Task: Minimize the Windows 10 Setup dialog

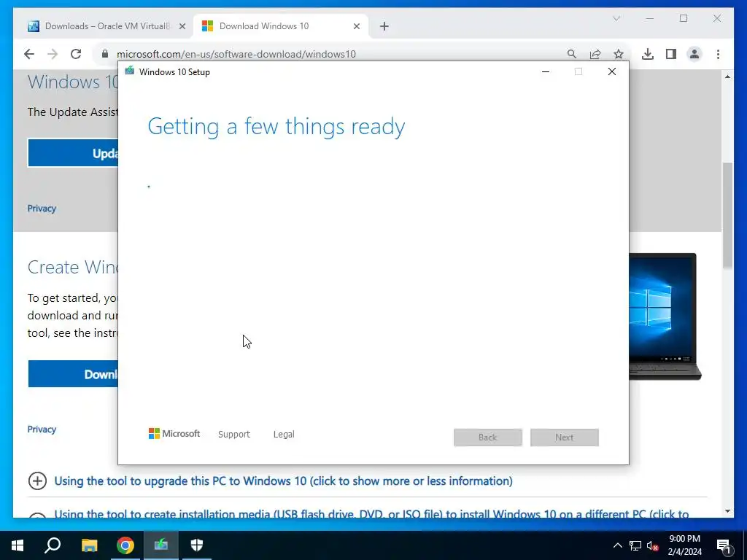Action: (546, 72)
